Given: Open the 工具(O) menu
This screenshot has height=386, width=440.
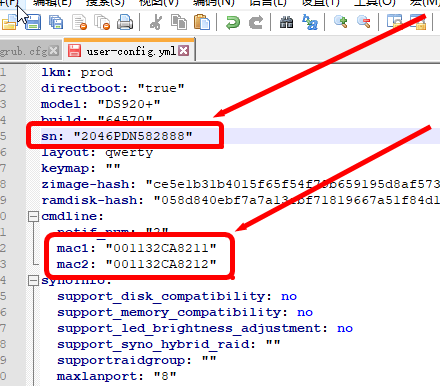Looking at the screenshot, I should pyautogui.click(x=374, y=3).
